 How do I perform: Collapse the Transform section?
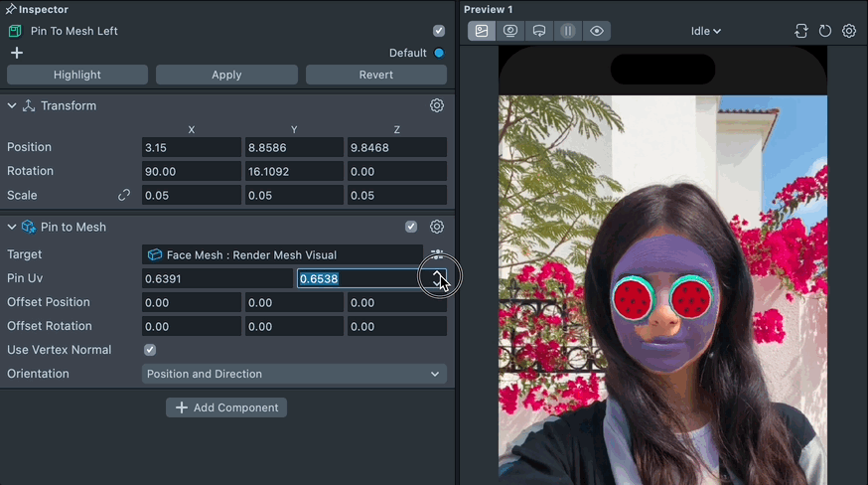coord(12,105)
